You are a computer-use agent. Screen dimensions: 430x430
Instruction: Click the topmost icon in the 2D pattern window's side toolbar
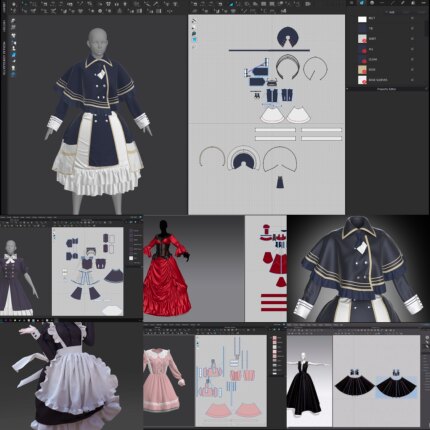194,21
